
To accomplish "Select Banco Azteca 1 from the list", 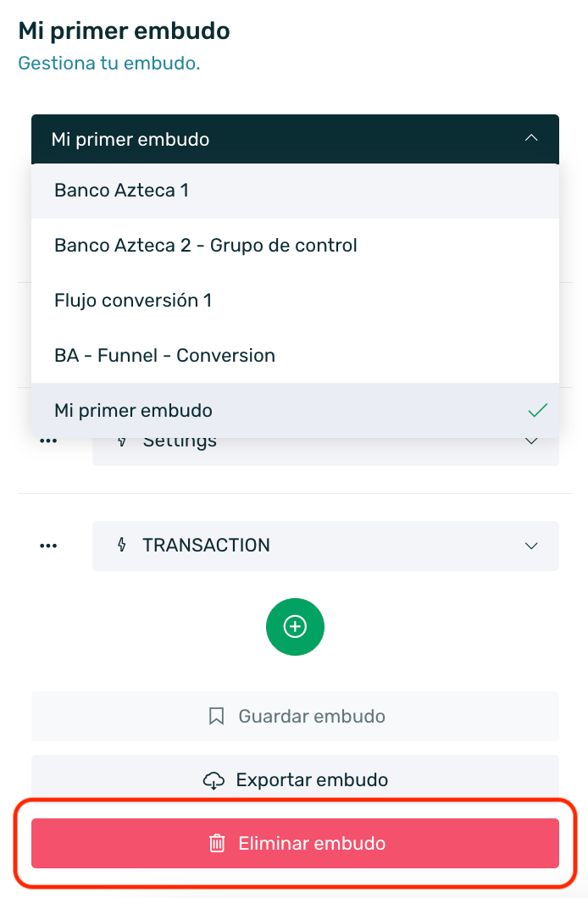I will click(x=295, y=190).
